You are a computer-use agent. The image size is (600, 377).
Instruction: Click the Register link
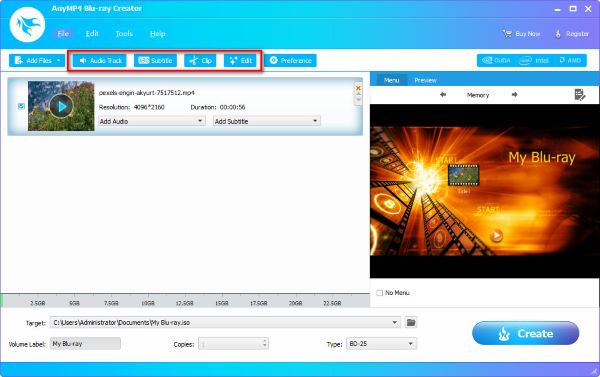click(572, 34)
